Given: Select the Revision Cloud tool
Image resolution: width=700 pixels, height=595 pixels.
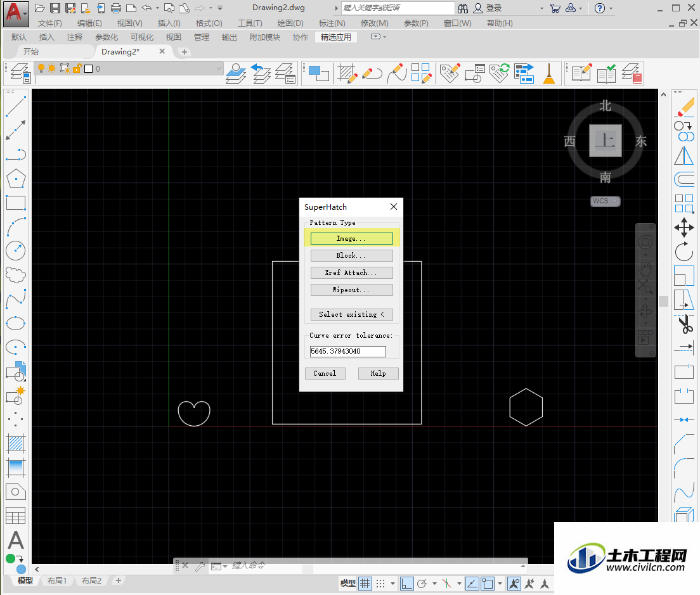Looking at the screenshot, I should click(x=16, y=275).
